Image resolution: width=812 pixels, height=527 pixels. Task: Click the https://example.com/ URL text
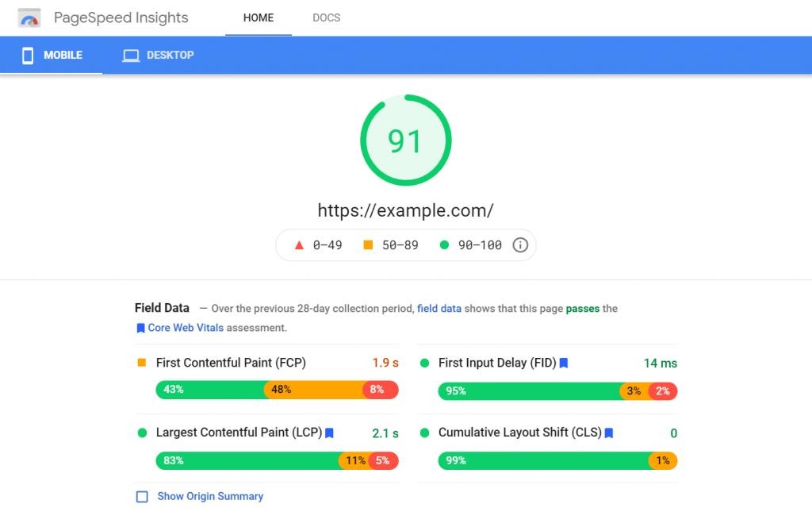point(405,210)
